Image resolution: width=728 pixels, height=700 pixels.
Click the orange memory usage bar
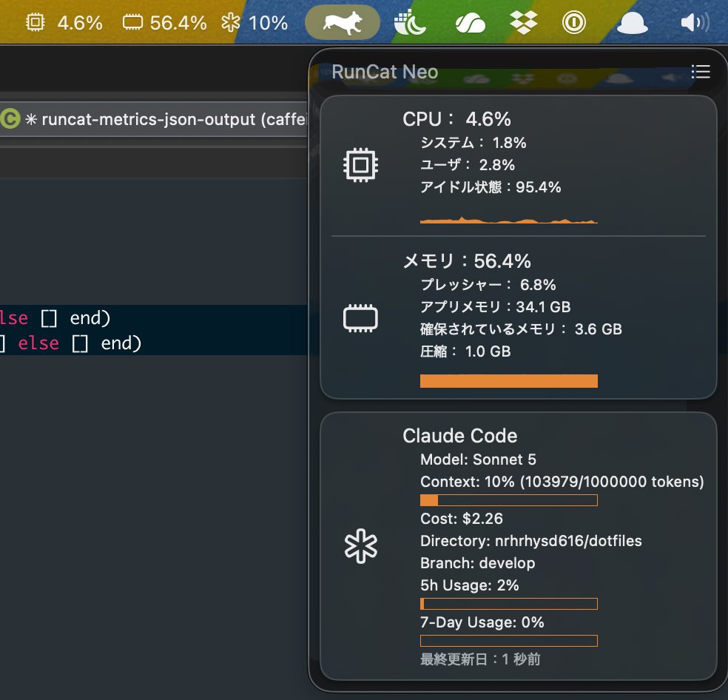(x=509, y=381)
